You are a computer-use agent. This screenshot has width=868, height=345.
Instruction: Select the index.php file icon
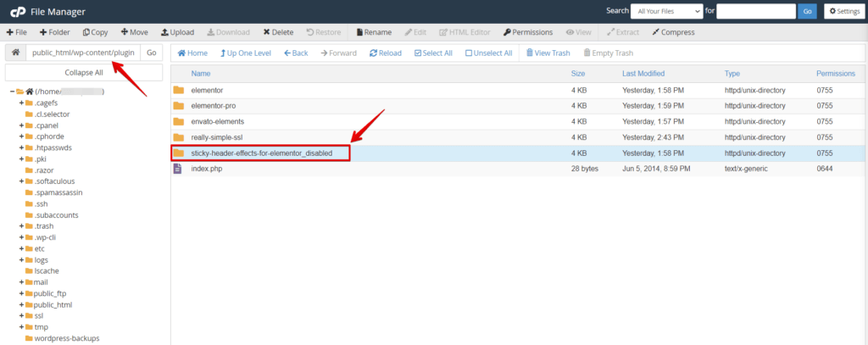[178, 169]
